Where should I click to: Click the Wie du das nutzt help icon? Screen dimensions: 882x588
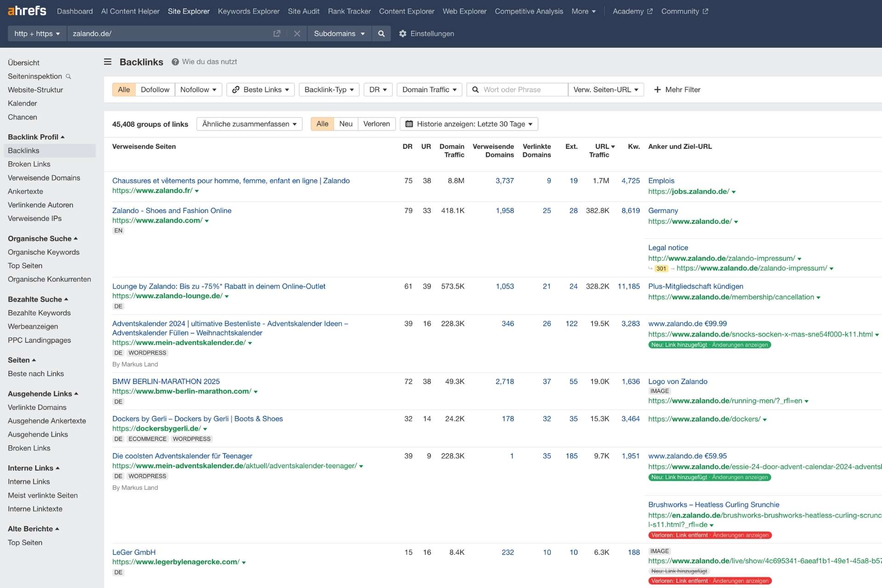(175, 62)
